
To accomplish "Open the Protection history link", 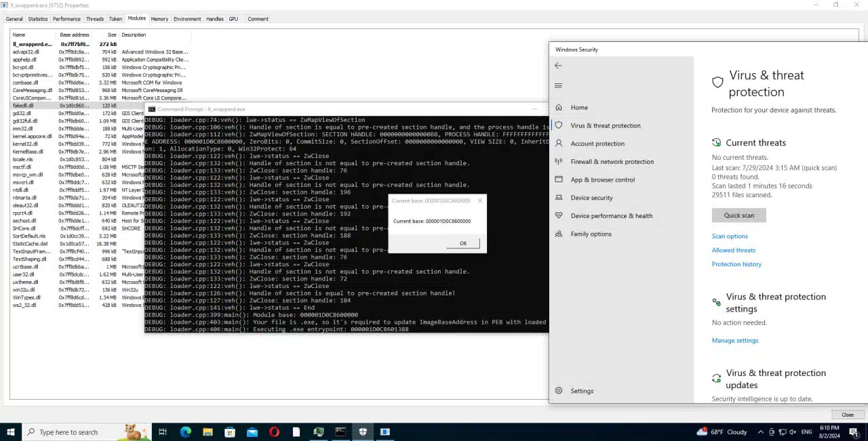I will [736, 264].
